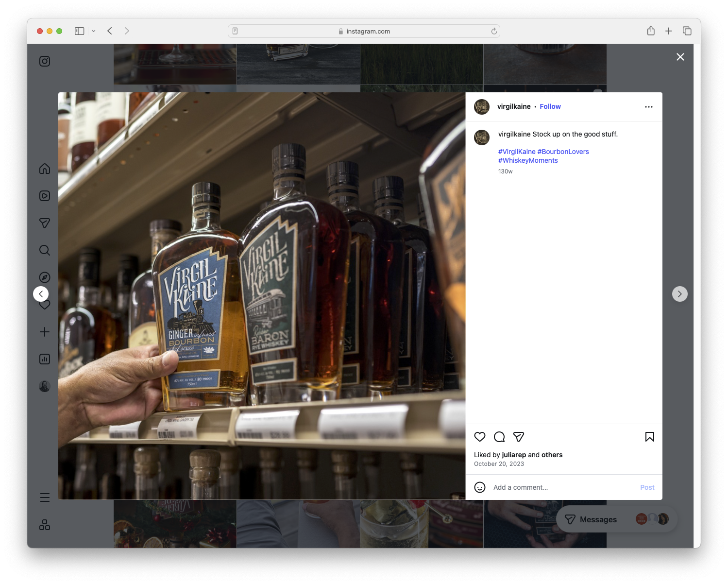Save the post with the bookmark icon
This screenshot has height=584, width=728.
649,437
